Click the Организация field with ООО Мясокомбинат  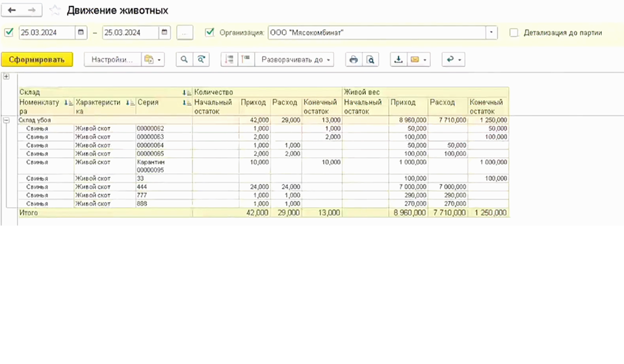377,32
